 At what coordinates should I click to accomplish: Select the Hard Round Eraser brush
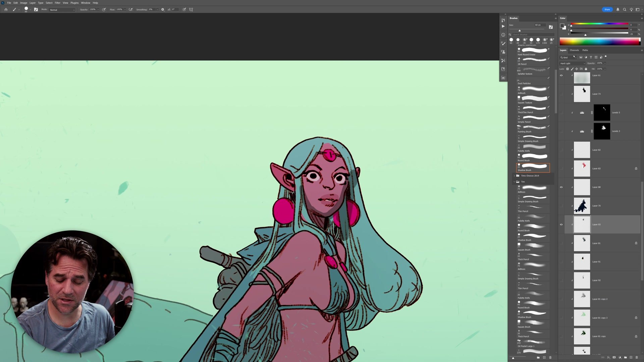[x=533, y=52]
